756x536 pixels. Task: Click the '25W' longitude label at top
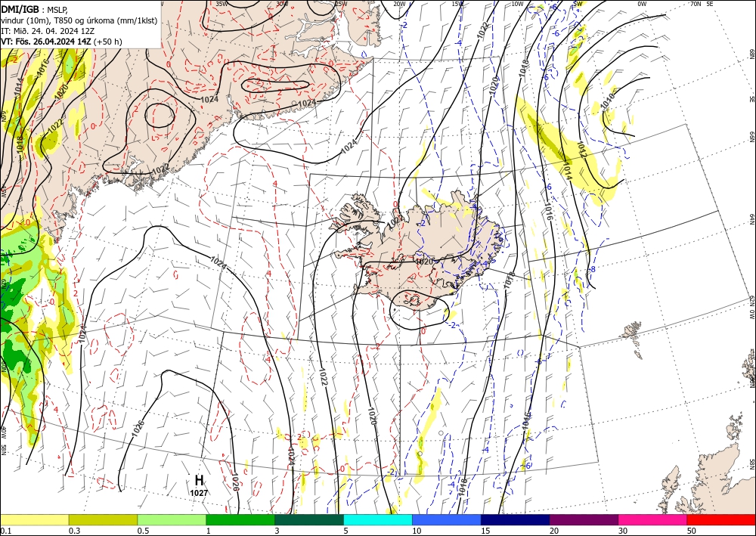pos(341,4)
